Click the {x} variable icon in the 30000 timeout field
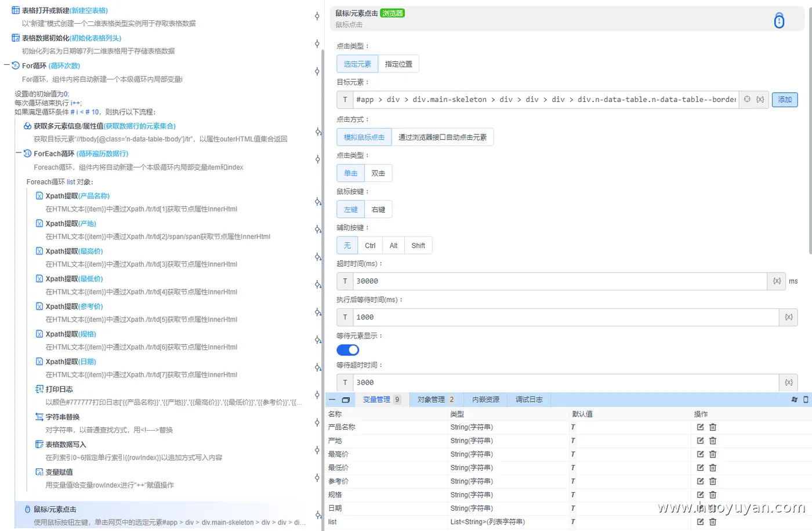Viewport: 812px width, 531px height. coord(777,281)
